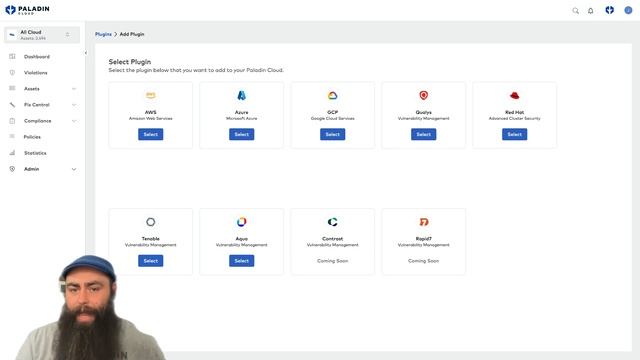
Task: Select the Azure plugin
Action: coord(242,134)
